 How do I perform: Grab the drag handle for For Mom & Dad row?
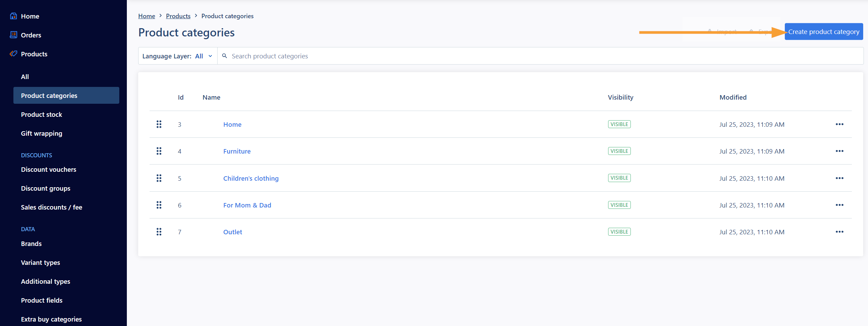point(159,205)
